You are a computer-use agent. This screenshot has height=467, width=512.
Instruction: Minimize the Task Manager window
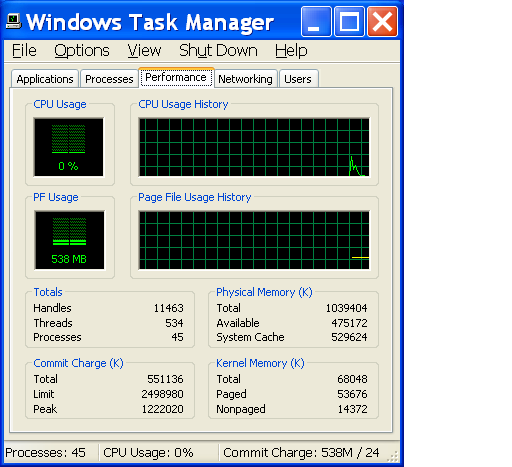[316, 22]
